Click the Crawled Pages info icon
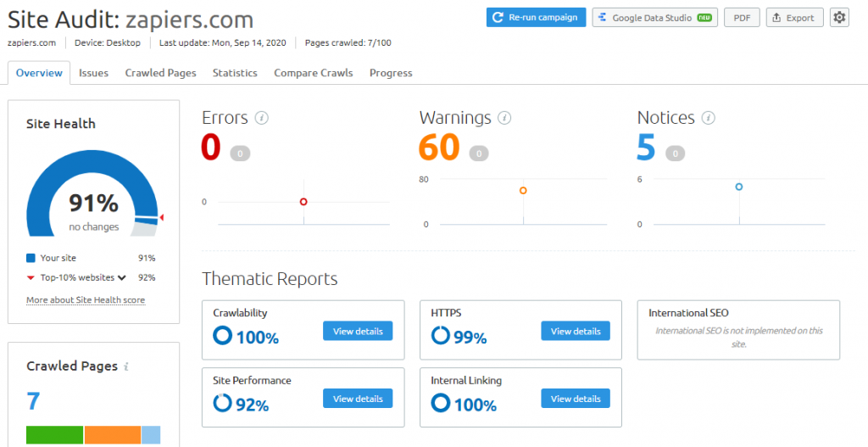 pos(126,366)
